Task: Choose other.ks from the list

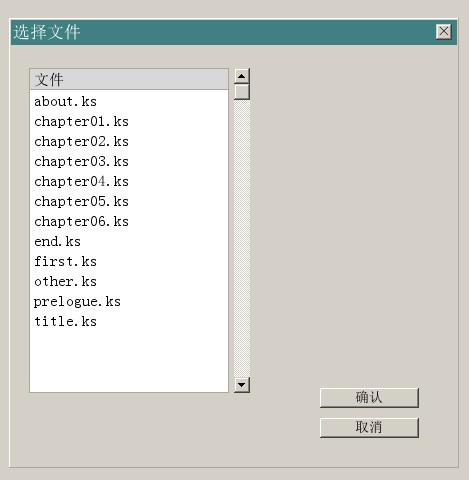Action: (129, 281)
